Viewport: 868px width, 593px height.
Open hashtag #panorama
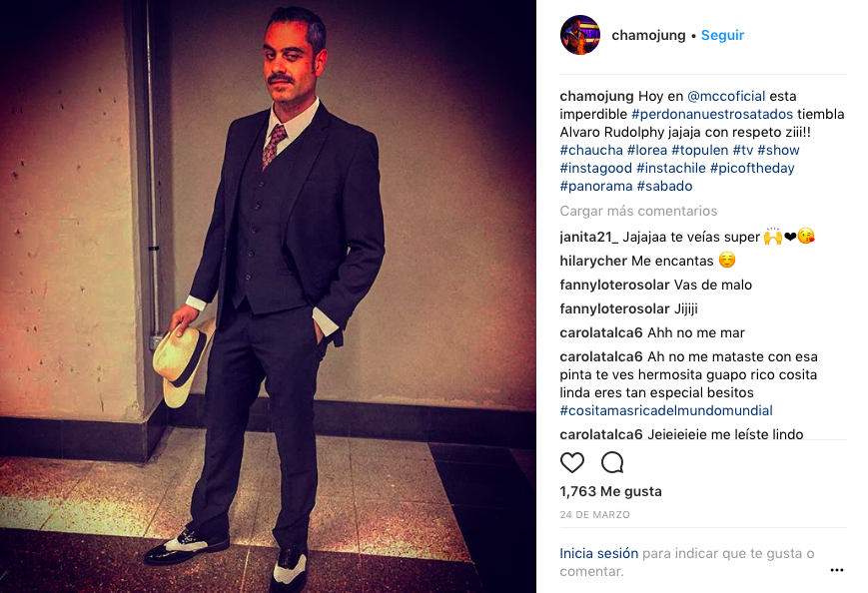596,186
